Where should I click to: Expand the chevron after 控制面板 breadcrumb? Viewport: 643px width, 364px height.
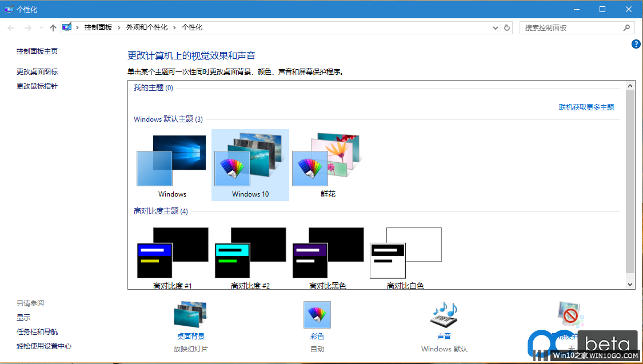[119, 27]
